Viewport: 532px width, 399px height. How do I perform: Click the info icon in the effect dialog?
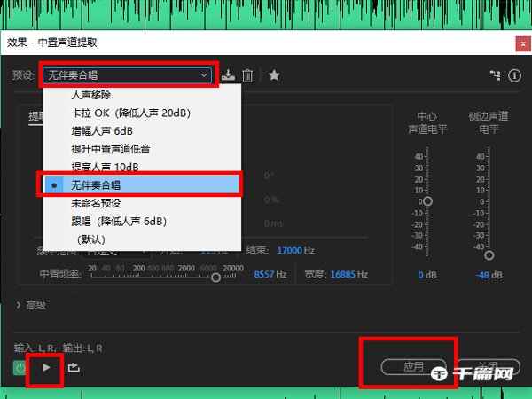[x=514, y=75]
